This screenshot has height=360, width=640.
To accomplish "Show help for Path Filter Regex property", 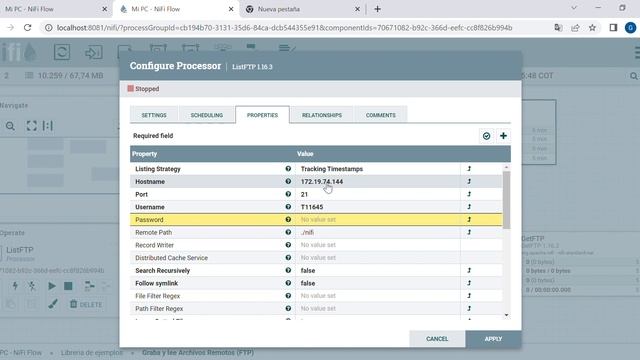I will pos(288,308).
